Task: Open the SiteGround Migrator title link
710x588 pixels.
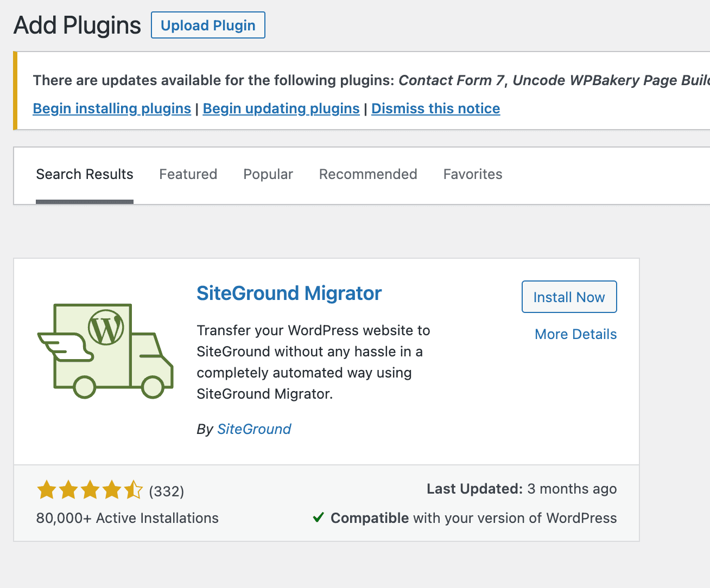Action: [289, 293]
